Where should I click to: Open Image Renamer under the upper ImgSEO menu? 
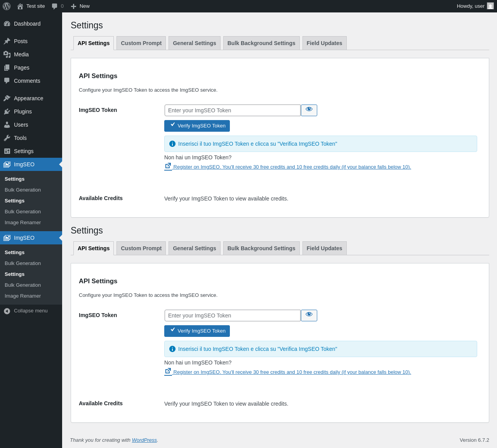23,223
